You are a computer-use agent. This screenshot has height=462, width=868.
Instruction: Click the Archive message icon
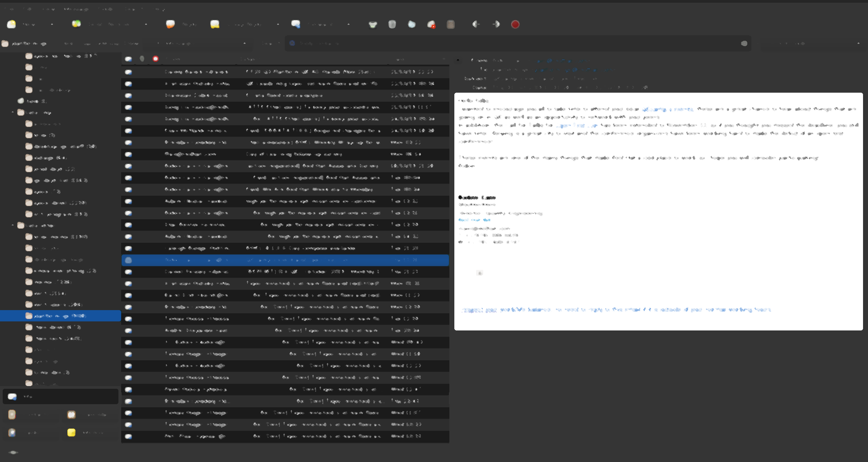pyautogui.click(x=373, y=24)
